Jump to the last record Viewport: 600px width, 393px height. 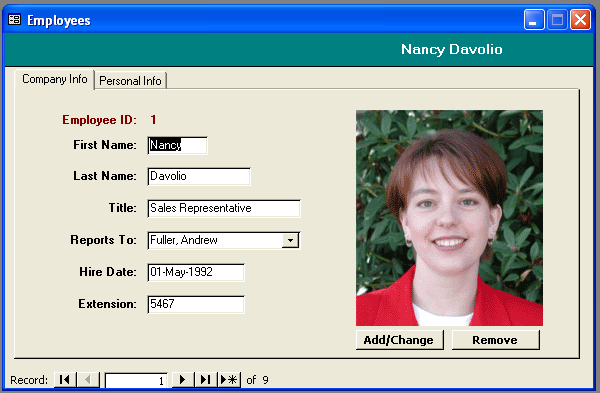(206, 380)
